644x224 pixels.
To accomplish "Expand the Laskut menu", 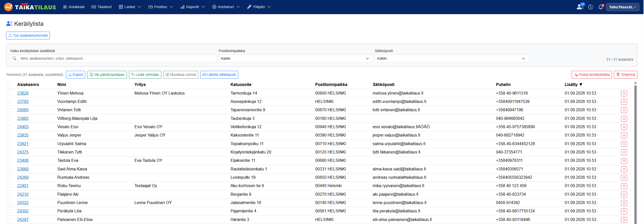I will tap(130, 7).
